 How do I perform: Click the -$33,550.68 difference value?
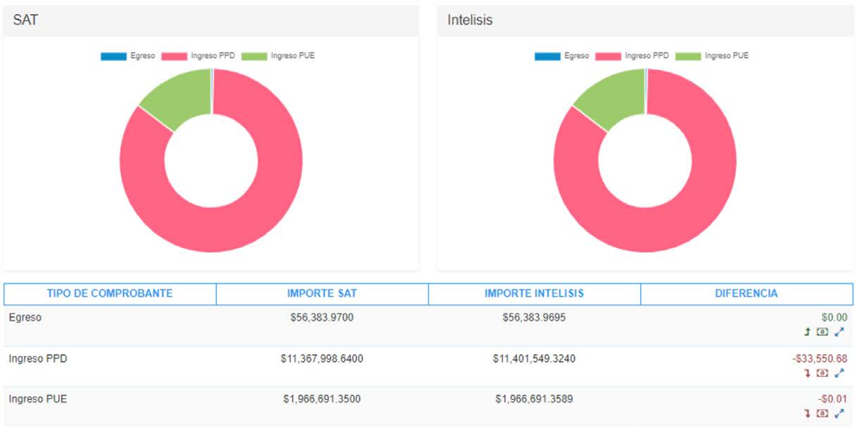819,358
